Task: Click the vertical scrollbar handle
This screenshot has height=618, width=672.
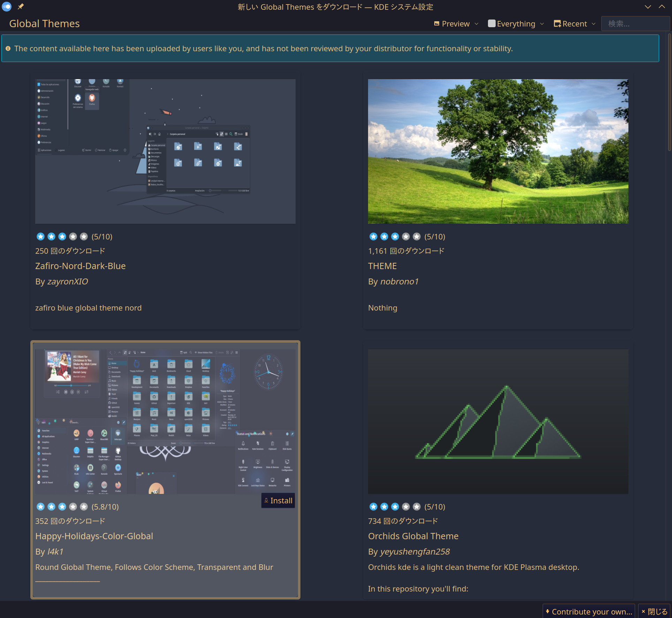Action: tap(669, 92)
